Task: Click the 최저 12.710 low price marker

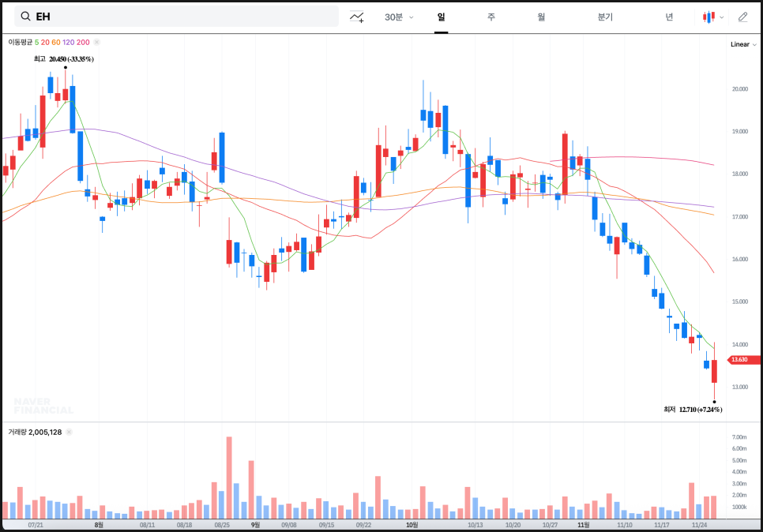Action: pyautogui.click(x=693, y=410)
